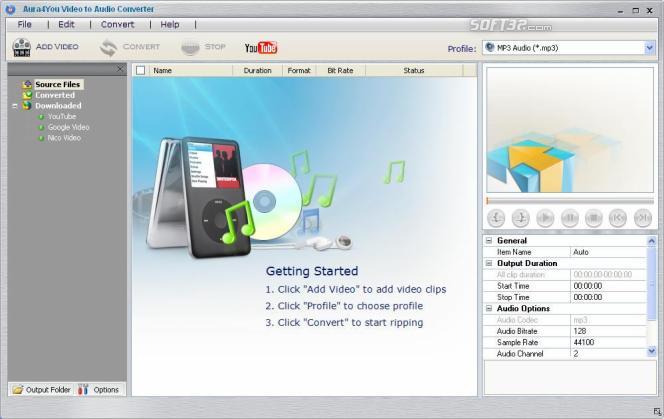
Task: Sort by the Duration column header
Action: tap(257, 70)
